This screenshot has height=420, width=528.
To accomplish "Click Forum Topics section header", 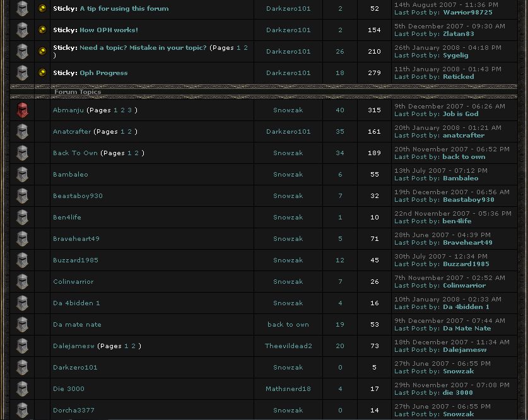I will (x=78, y=92).
